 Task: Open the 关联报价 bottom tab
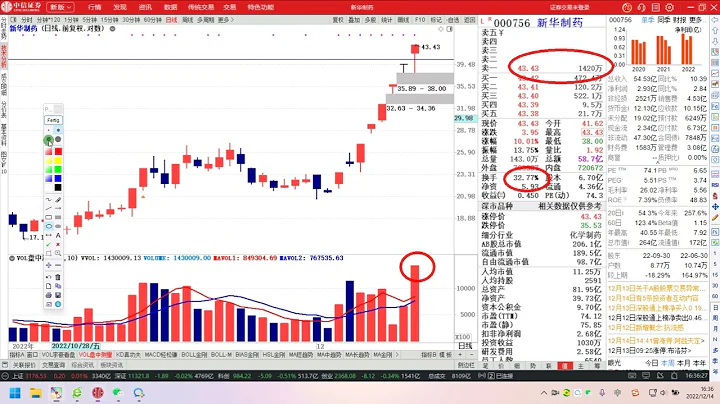[x=24, y=365]
